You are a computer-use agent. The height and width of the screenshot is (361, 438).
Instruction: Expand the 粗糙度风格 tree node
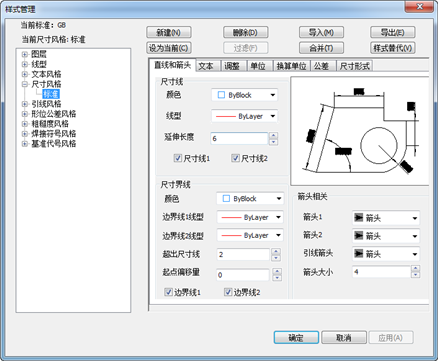click(x=25, y=124)
